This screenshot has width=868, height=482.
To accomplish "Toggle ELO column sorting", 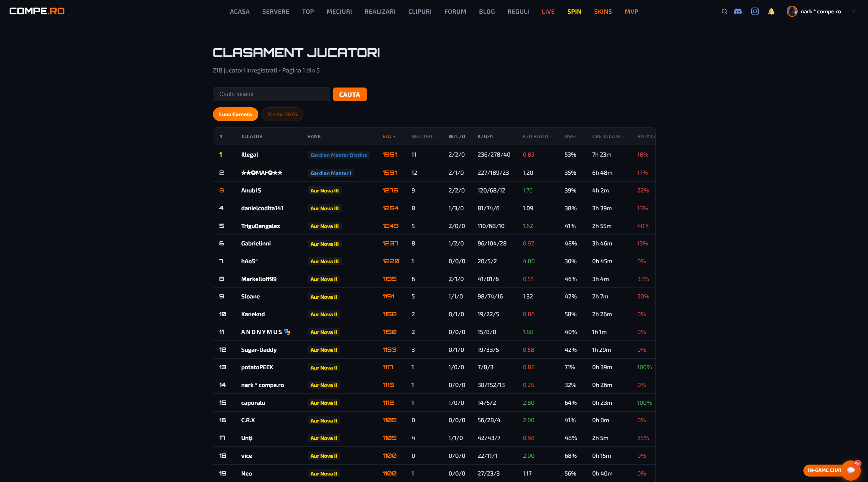I will (x=389, y=136).
